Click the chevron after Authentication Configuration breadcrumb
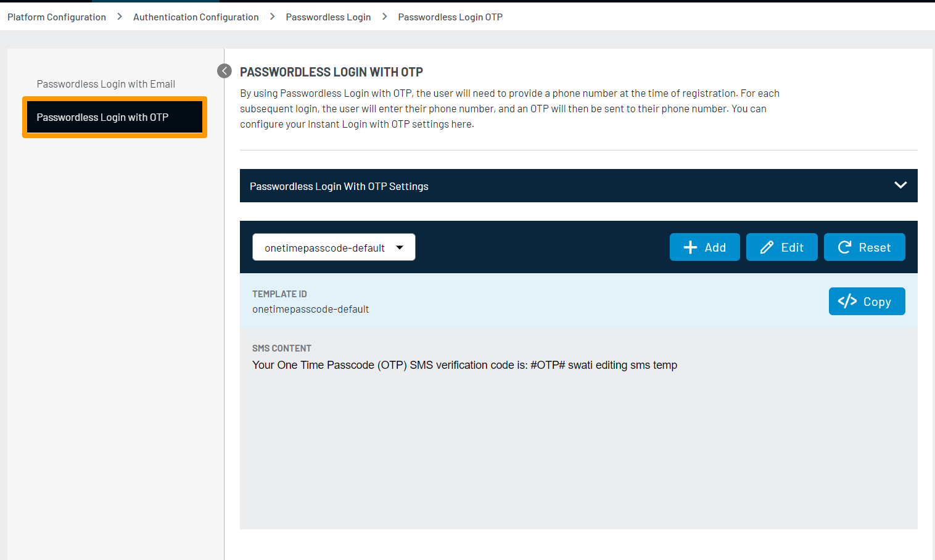The height and width of the screenshot is (560, 935). pyautogui.click(x=272, y=17)
